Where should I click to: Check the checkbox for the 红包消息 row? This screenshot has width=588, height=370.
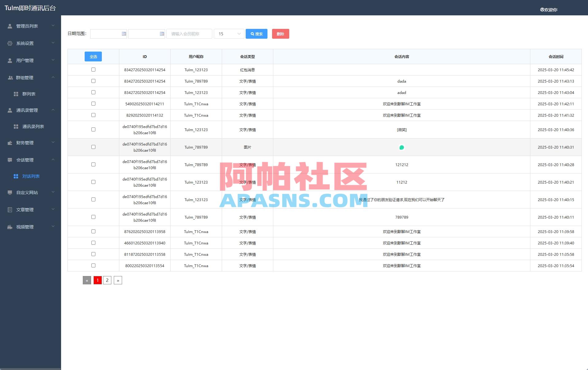pos(93,69)
